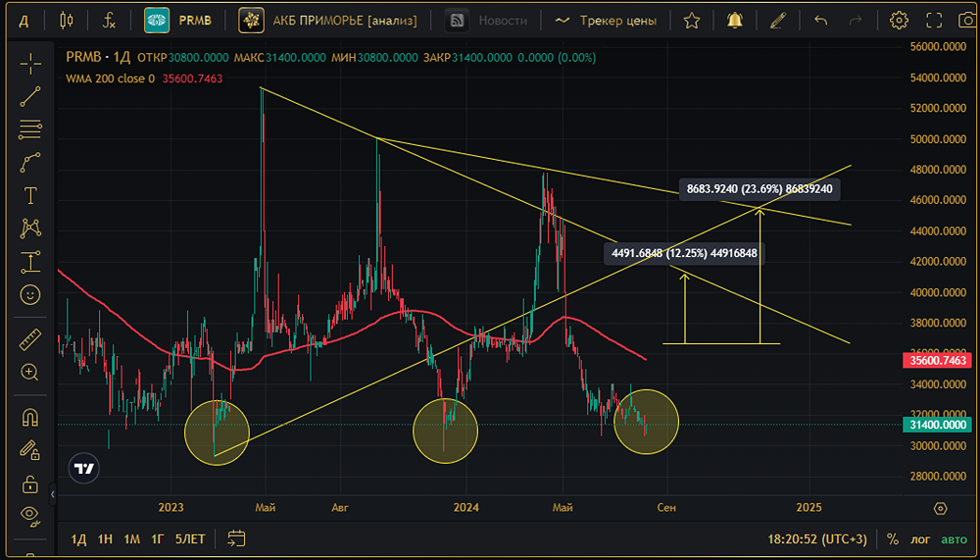The width and height of the screenshot is (980, 560).
Task: Click the Сен time axis label
Action: (x=666, y=507)
